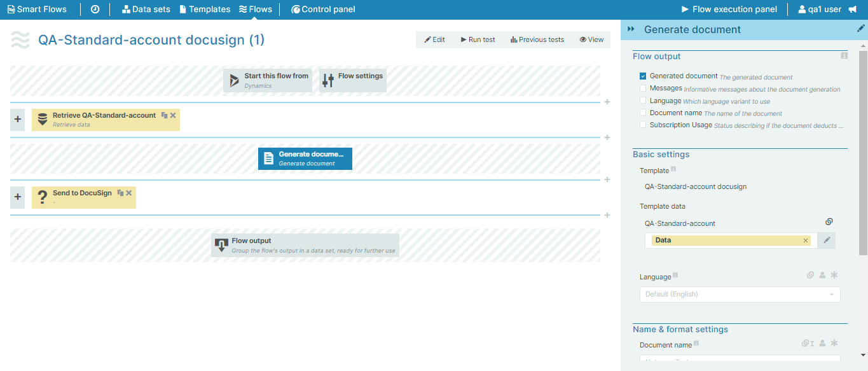Click the Language info icon
The width and height of the screenshot is (868, 371).
(x=675, y=276)
